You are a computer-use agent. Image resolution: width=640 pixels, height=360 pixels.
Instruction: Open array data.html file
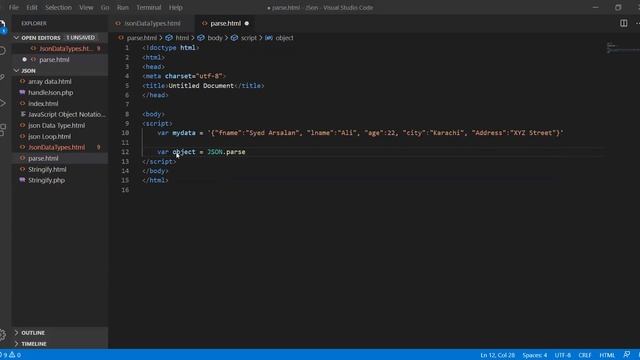[x=50, y=82]
